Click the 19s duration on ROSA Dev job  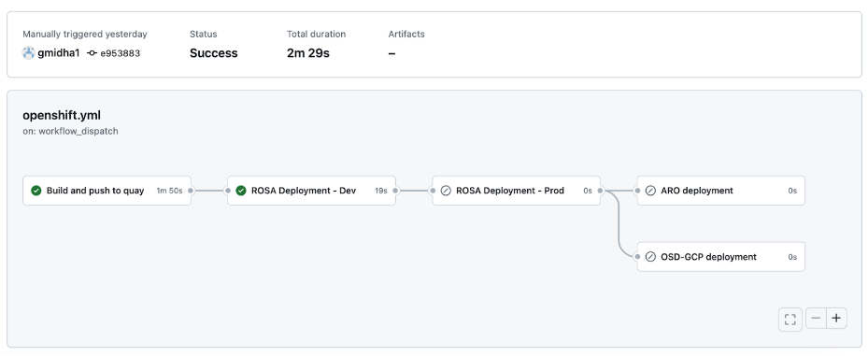pos(381,191)
